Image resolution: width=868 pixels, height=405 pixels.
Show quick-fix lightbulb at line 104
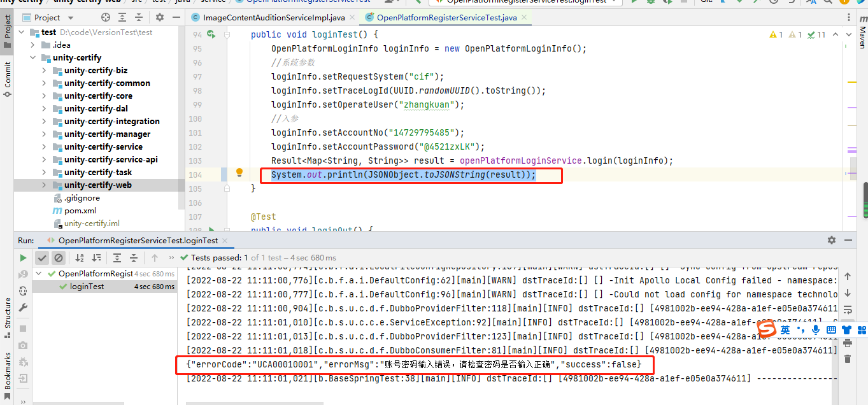[x=239, y=173]
